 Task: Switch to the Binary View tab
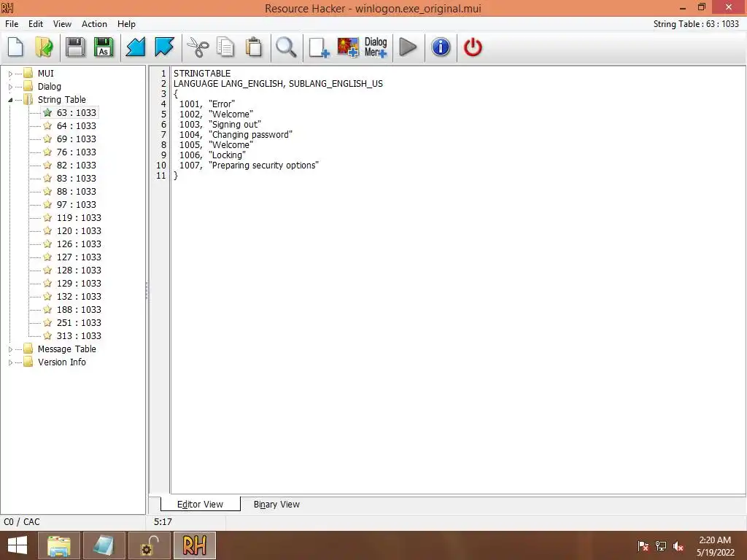tap(276, 505)
